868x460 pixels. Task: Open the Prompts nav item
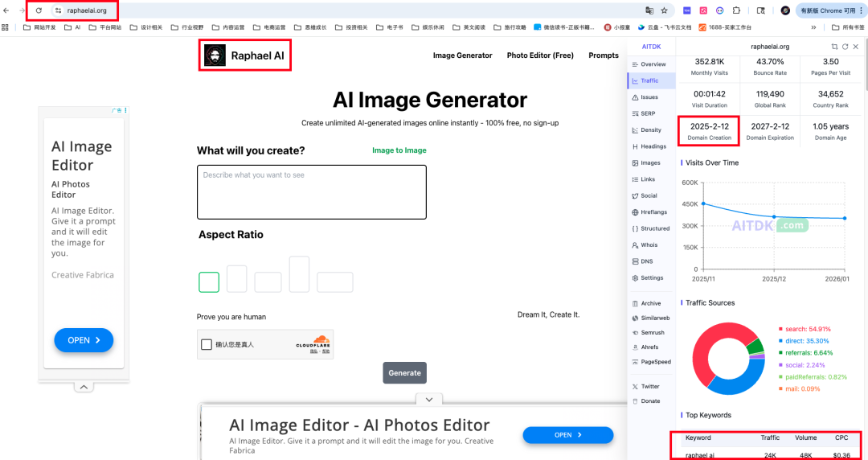[604, 55]
